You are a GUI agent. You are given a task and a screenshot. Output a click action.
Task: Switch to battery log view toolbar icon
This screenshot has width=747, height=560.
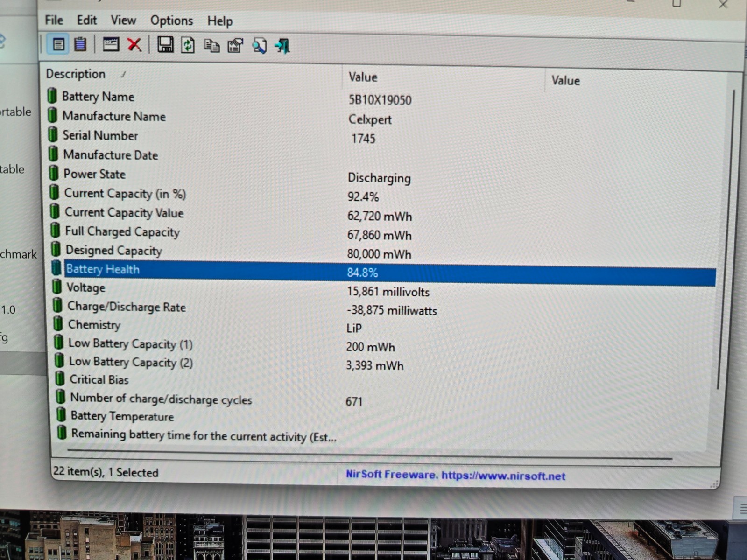point(80,44)
